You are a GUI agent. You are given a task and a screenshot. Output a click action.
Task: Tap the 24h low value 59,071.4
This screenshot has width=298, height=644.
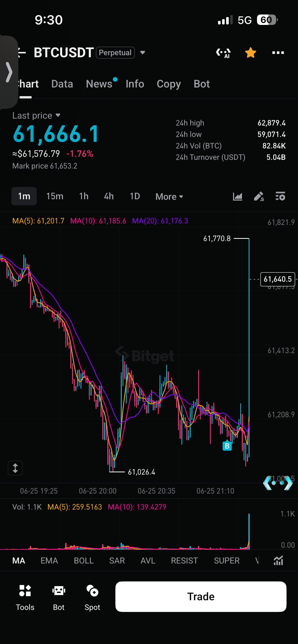point(272,134)
